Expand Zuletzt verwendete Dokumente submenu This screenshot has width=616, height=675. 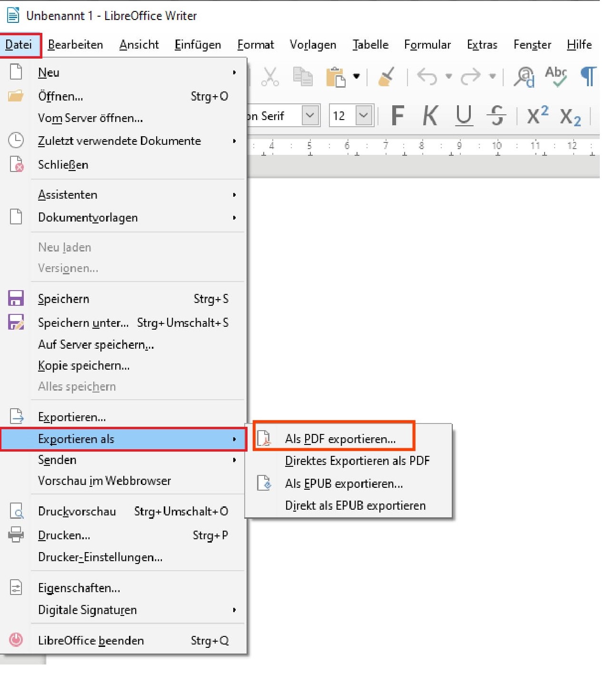click(123, 141)
